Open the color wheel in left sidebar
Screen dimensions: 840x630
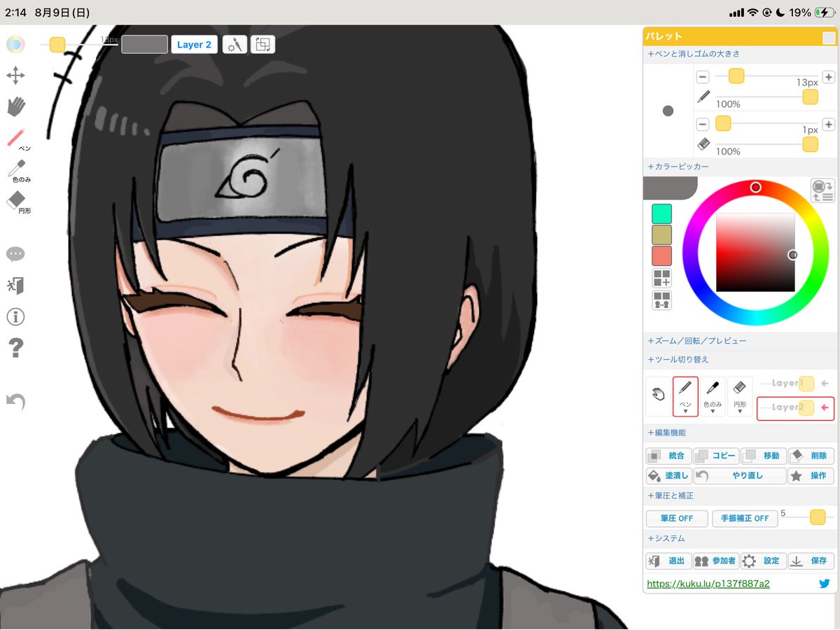pyautogui.click(x=15, y=45)
